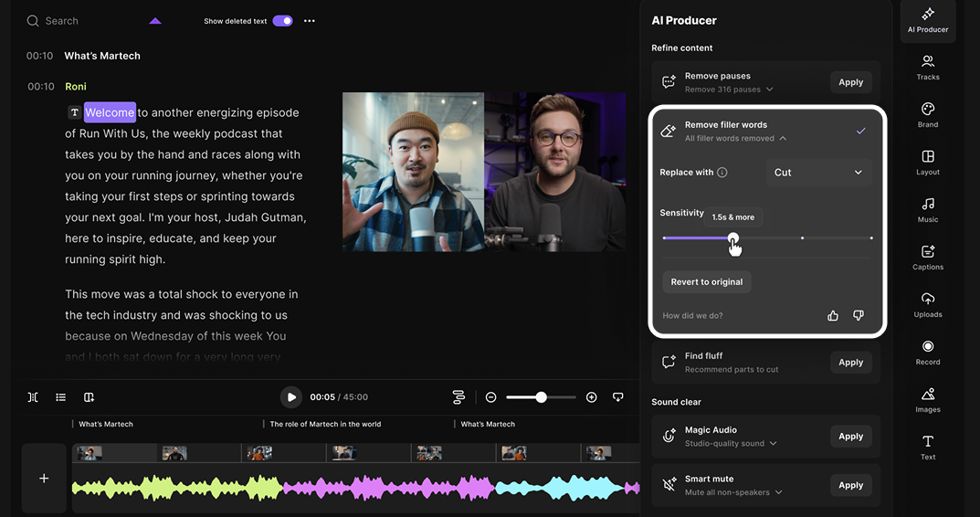This screenshot has height=517, width=980.
Task: Switch to the AI Producer tab
Action: [927, 20]
